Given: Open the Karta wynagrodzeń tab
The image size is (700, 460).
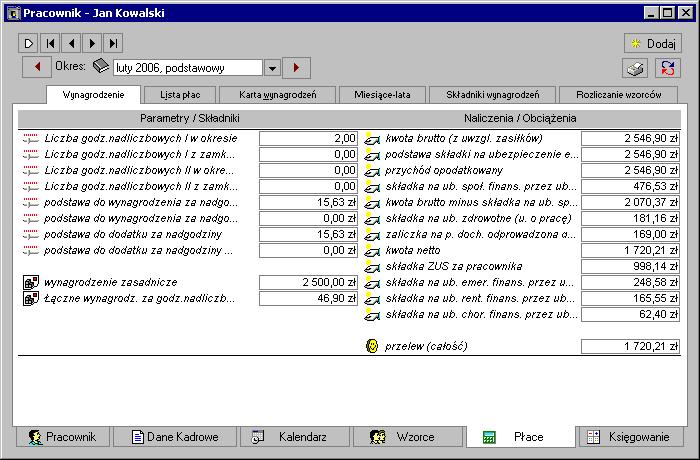Looking at the screenshot, I should 278,95.
